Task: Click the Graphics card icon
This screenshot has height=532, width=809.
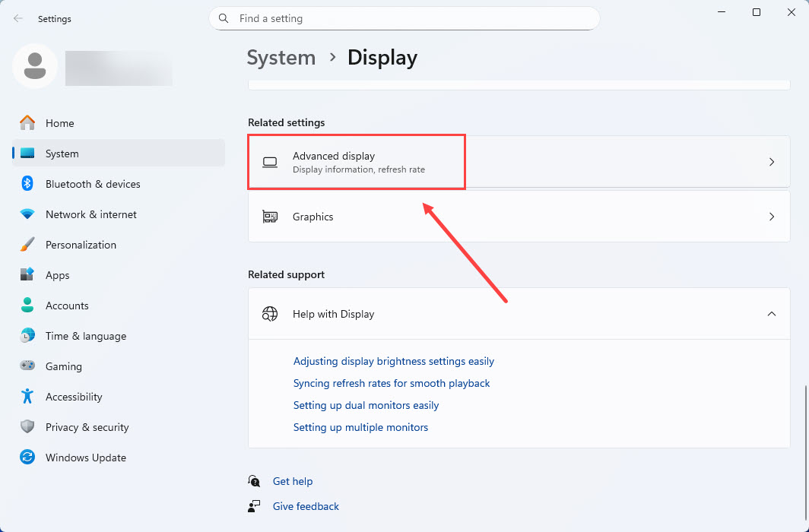Action: [x=270, y=217]
